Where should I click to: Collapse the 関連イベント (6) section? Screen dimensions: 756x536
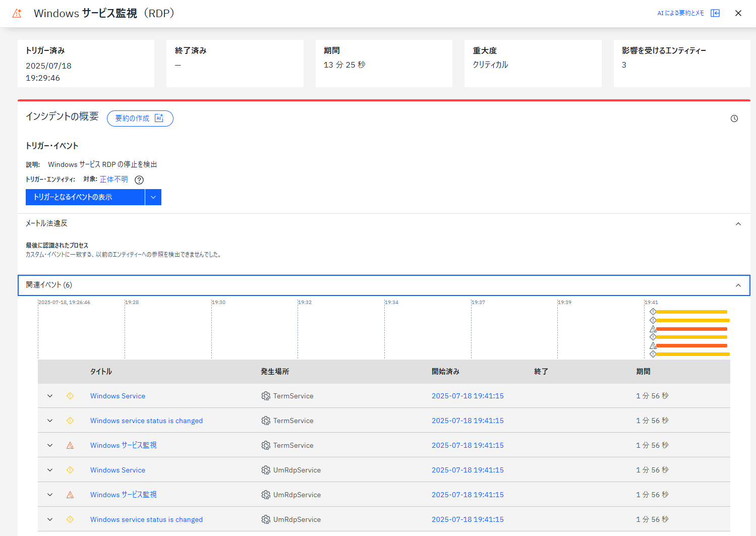pos(738,285)
